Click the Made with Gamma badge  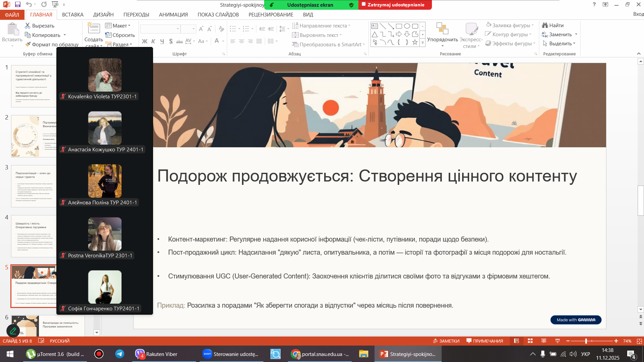click(x=576, y=320)
